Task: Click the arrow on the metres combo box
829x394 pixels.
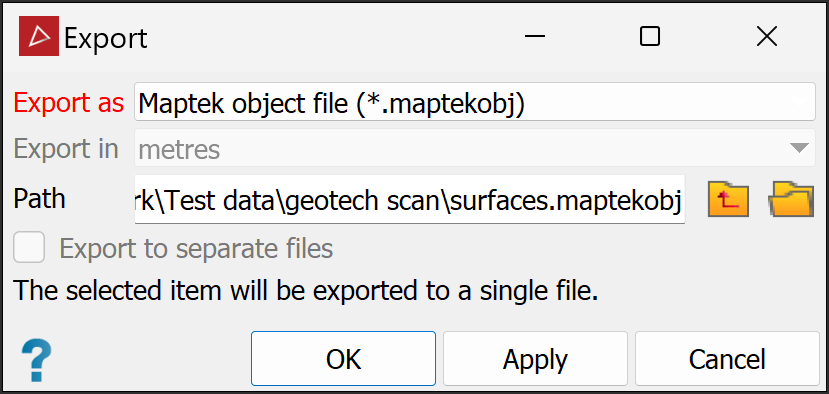Action: pyautogui.click(x=800, y=149)
